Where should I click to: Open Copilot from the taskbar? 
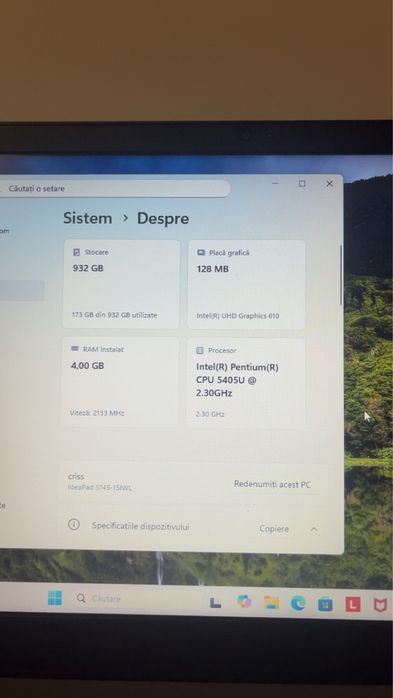(244, 601)
